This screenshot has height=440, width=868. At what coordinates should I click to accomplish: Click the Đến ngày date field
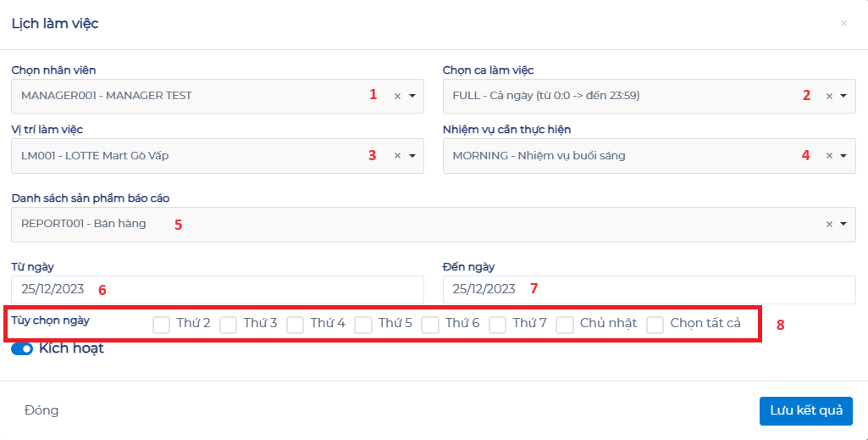point(649,289)
